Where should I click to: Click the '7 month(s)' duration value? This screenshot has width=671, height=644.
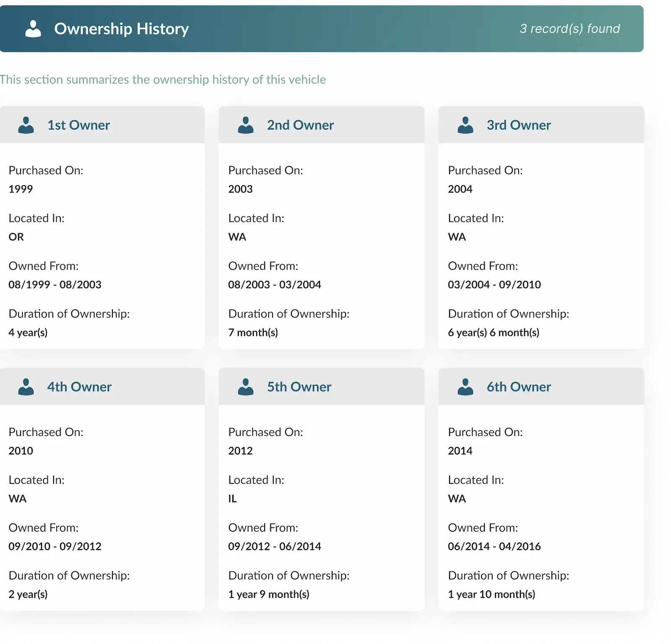pyautogui.click(x=253, y=332)
